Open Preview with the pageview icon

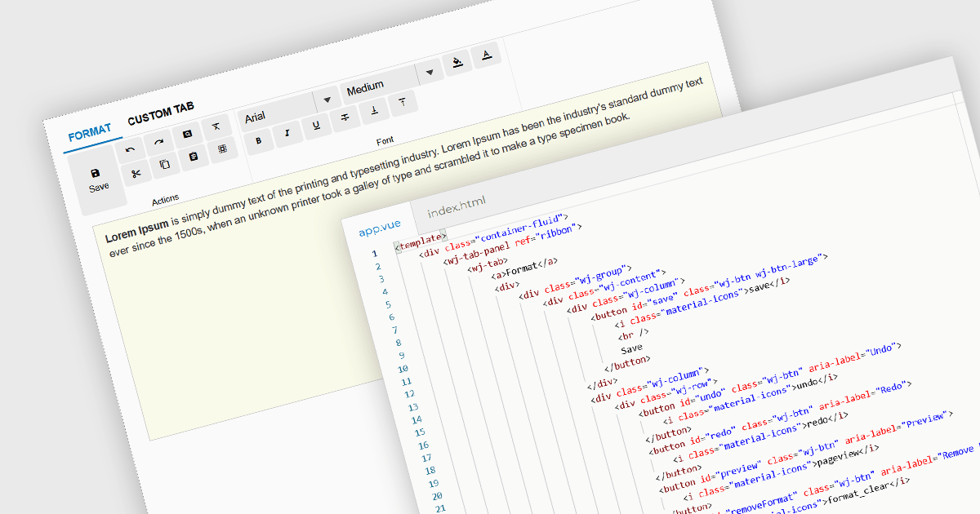pyautogui.click(x=187, y=135)
